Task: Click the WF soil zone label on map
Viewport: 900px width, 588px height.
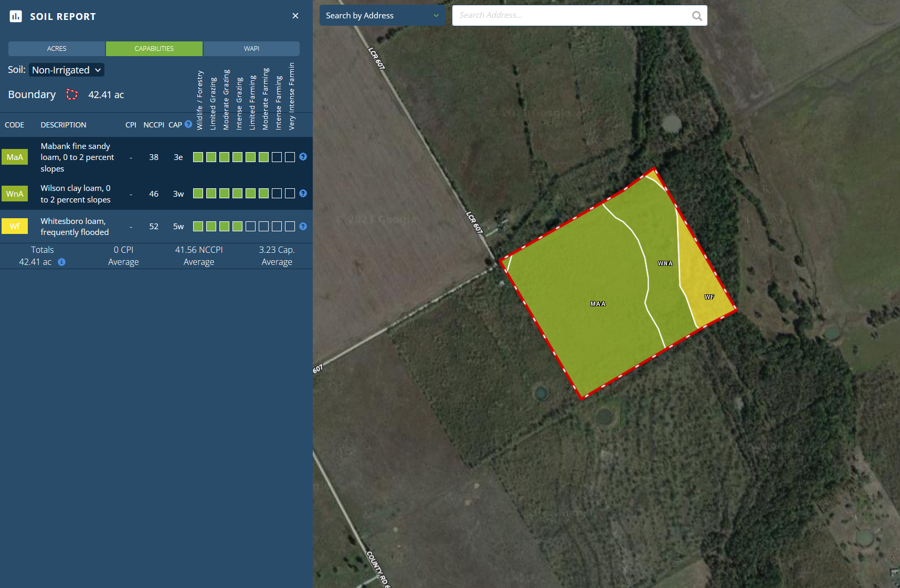Action: [x=709, y=297]
